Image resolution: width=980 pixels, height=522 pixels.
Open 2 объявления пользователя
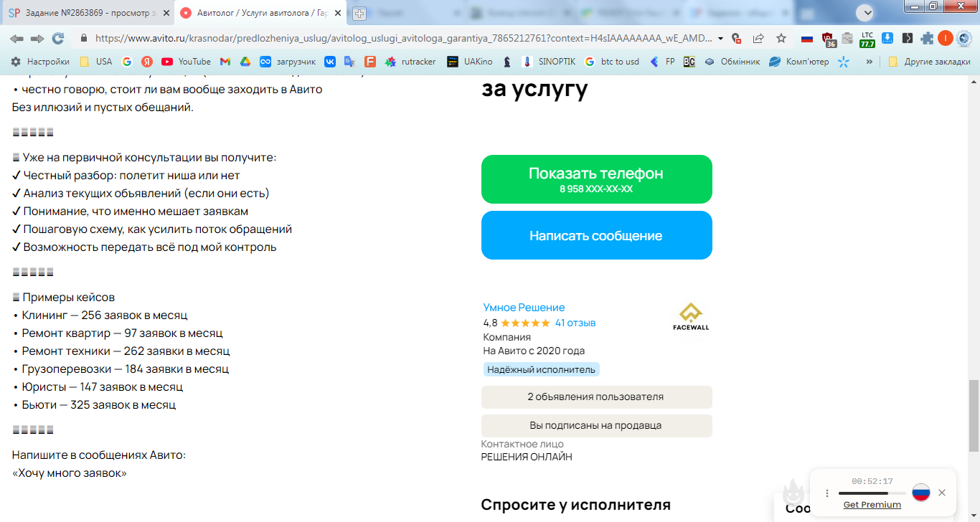(x=597, y=397)
